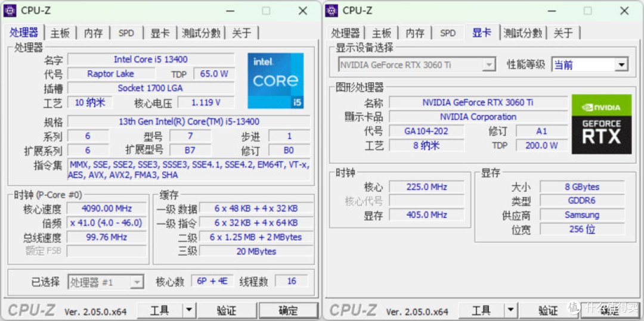
Task: Open the 工具 dropdown arrow in the right window
Action: (510, 310)
